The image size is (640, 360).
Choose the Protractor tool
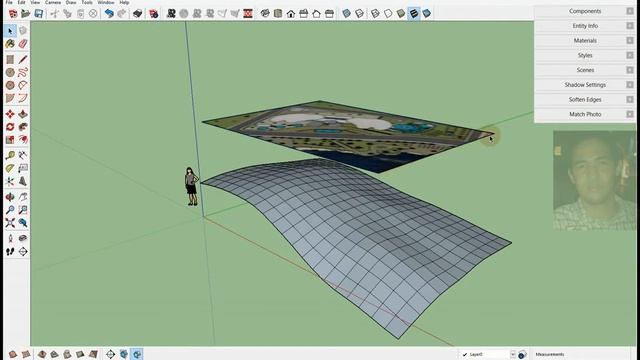(10, 168)
